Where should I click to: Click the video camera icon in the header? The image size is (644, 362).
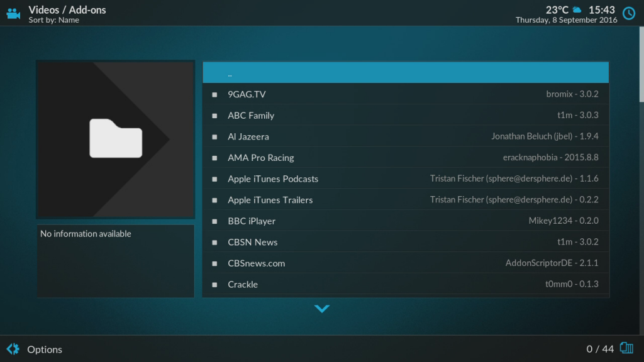13,14
